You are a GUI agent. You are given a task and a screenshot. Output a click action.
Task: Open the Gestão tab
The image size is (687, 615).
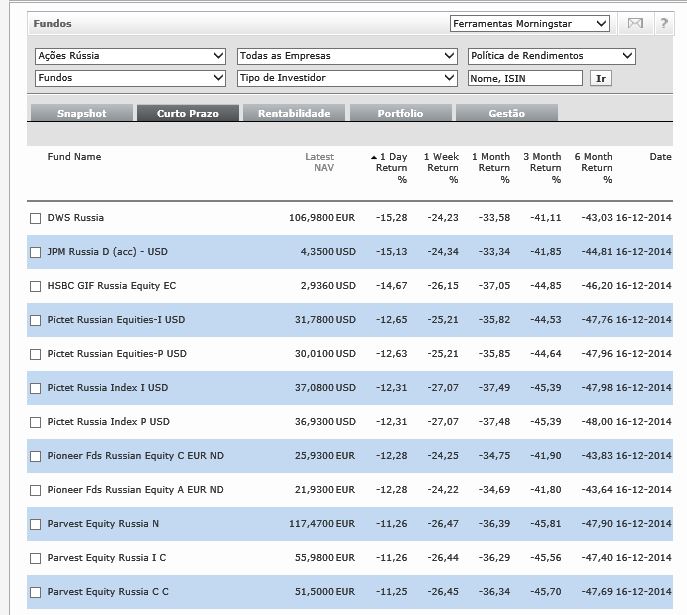click(x=506, y=113)
